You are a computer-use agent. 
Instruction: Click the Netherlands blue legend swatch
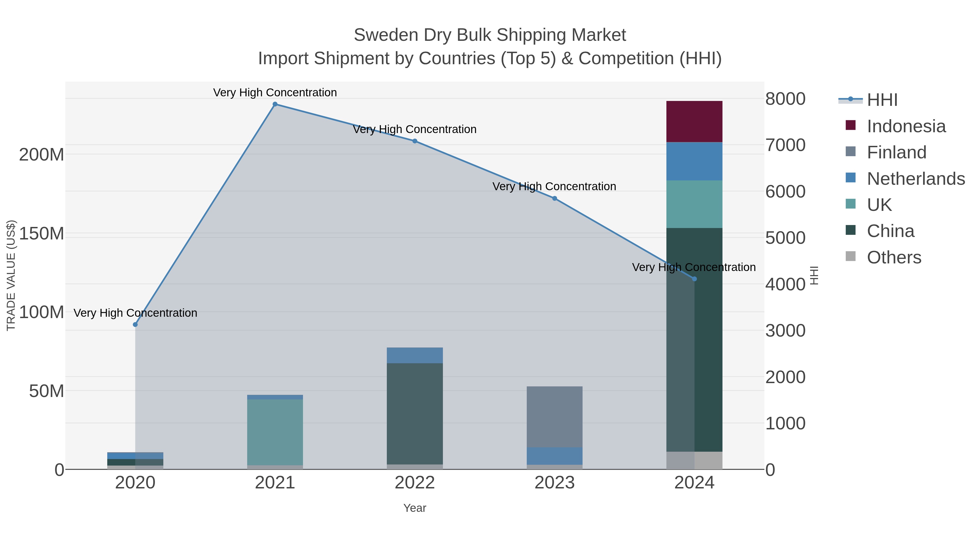[x=851, y=178]
